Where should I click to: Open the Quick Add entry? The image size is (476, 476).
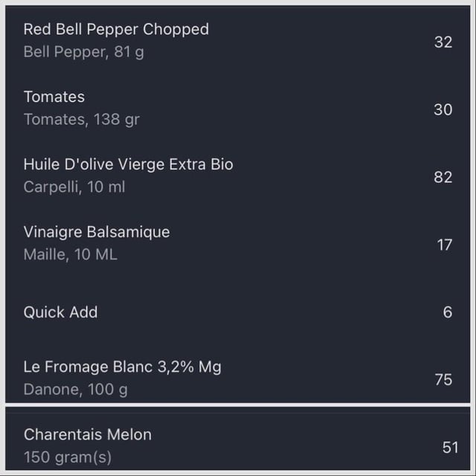[238, 312]
